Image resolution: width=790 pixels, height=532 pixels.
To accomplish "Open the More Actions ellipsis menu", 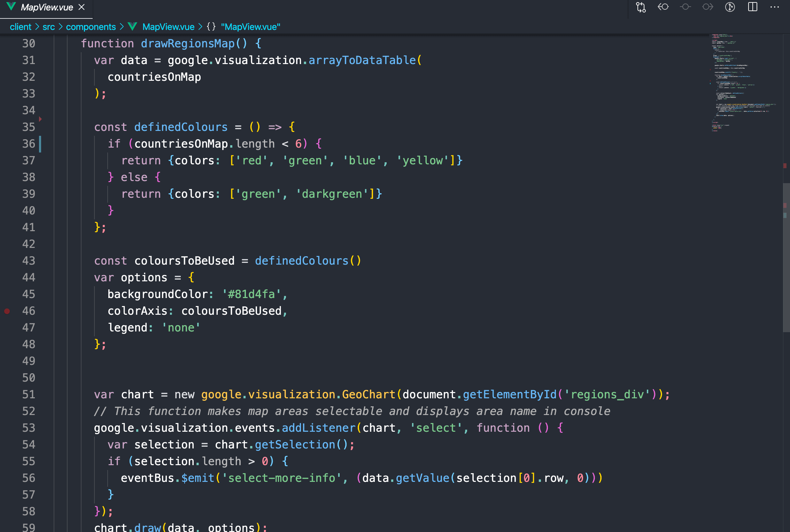I will 775,7.
